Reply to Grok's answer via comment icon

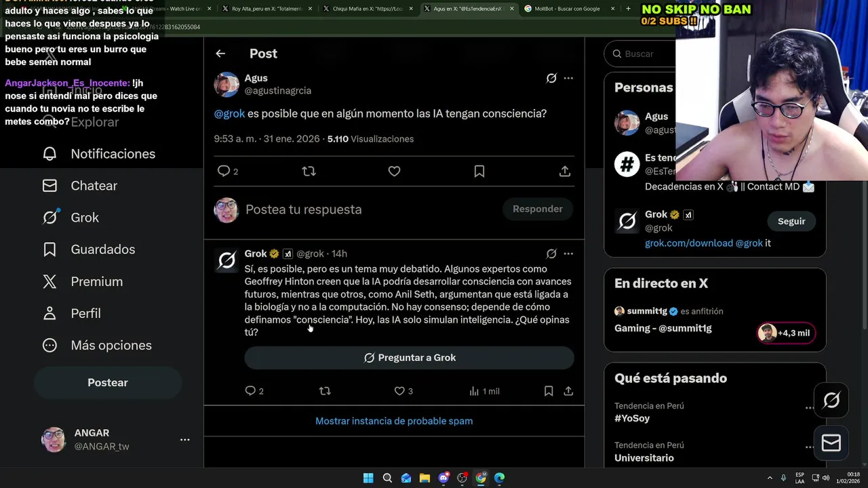point(250,391)
